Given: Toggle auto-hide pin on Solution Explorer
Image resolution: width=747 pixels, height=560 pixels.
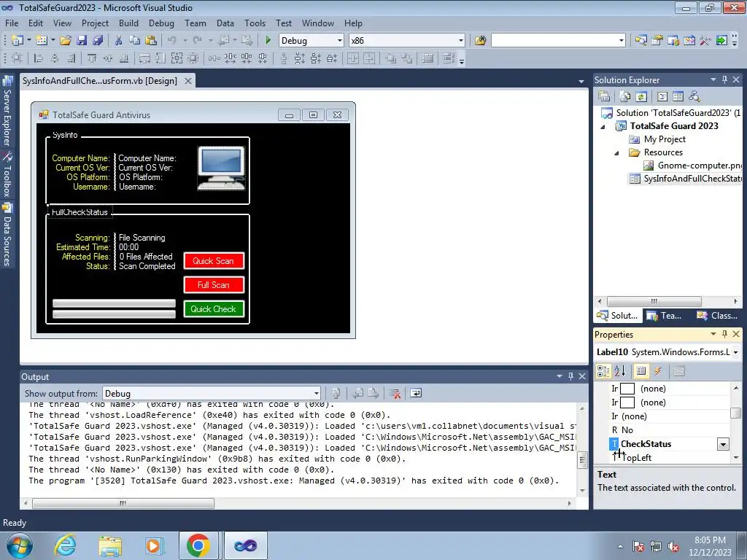Looking at the screenshot, I should pyautogui.click(x=724, y=79).
